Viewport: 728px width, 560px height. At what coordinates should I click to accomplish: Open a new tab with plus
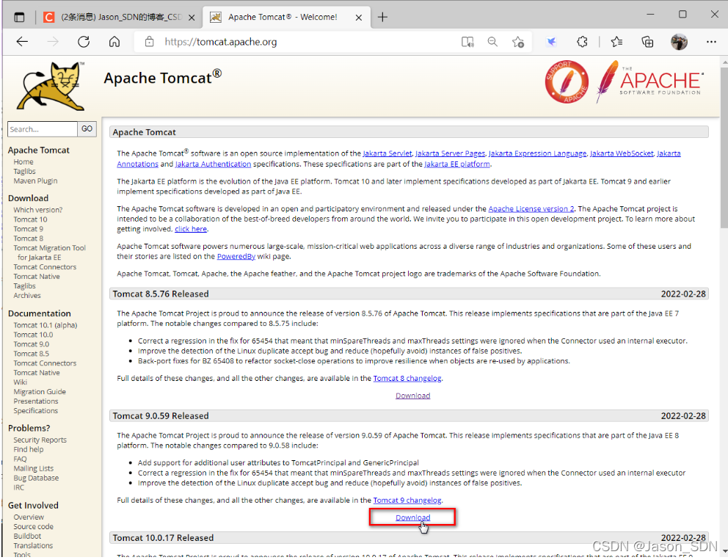382,17
